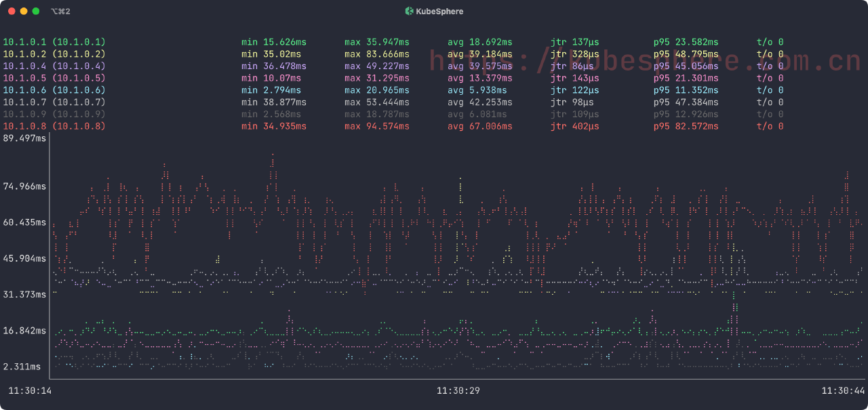Viewport: 868px width, 410px height.
Task: Select the dimmed 10.1.0.9 host label
Action: [x=54, y=114]
